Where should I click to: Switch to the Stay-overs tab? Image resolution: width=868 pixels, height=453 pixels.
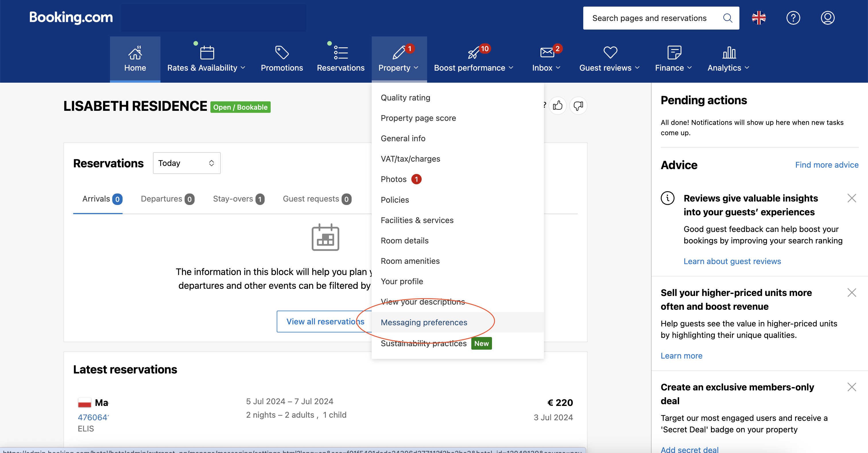tap(239, 199)
